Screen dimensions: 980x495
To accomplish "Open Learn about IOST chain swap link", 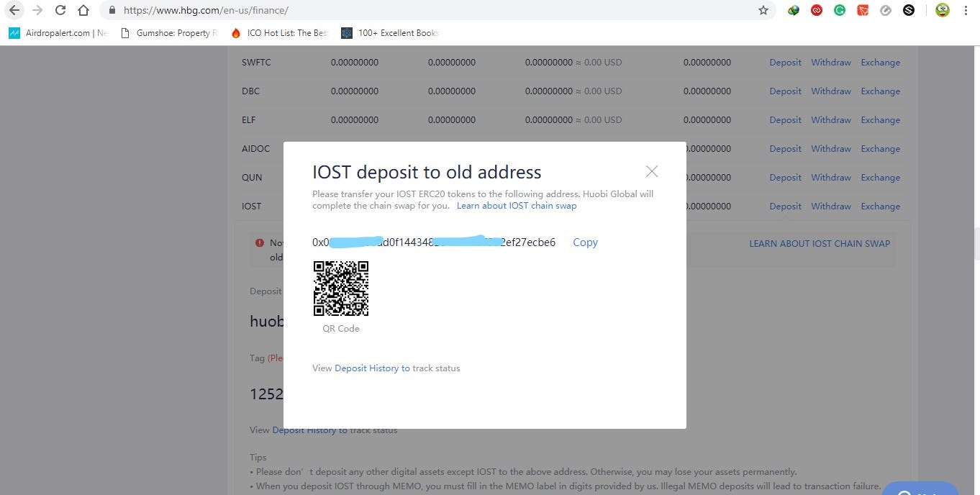I will pos(517,206).
